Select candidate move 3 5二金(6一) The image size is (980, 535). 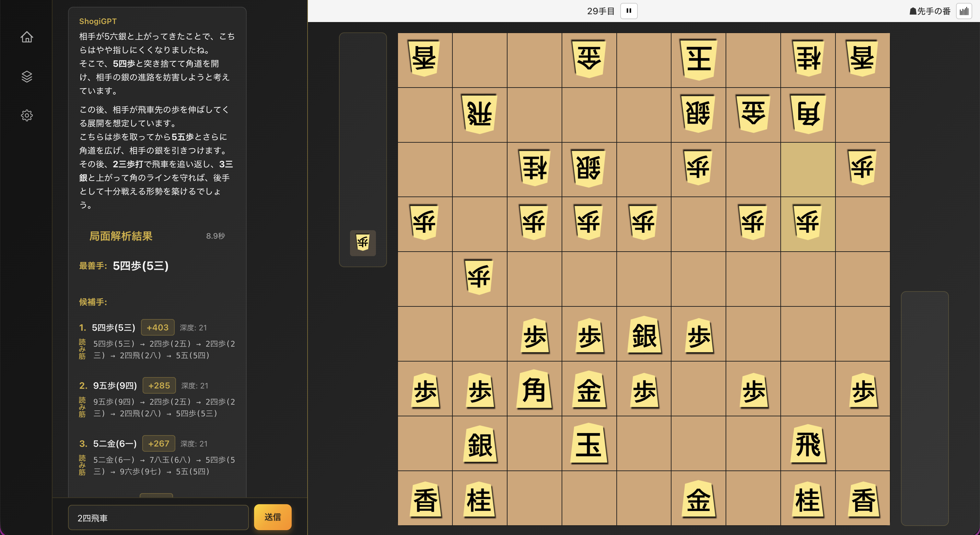click(114, 444)
